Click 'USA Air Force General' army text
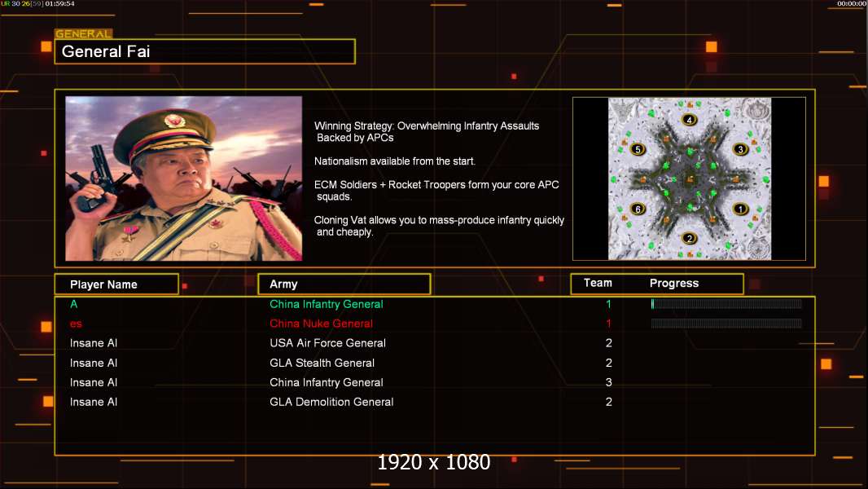The width and height of the screenshot is (868, 489). point(327,343)
